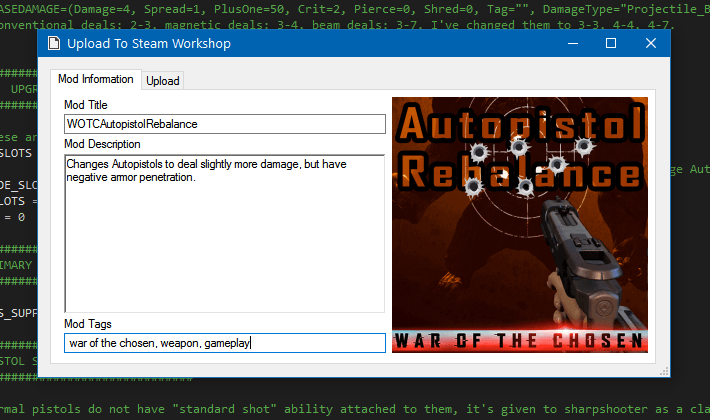Focus the Mod Tags input field

[225, 343]
